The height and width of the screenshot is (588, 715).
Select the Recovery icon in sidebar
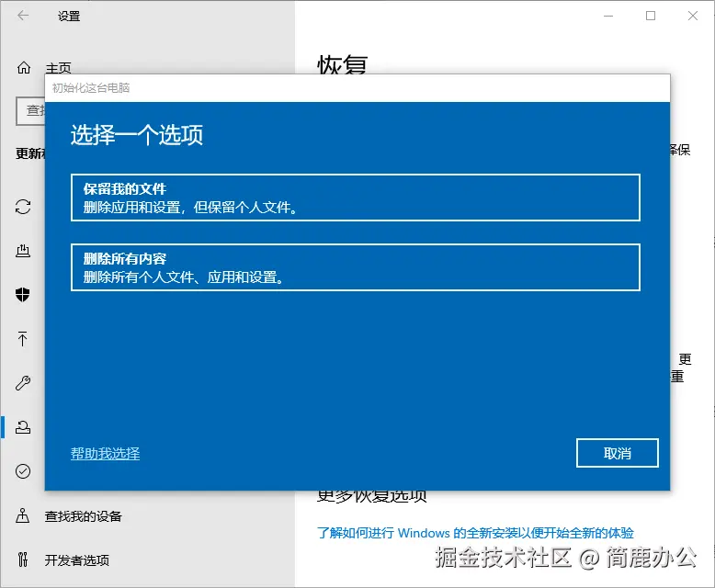pyautogui.click(x=23, y=427)
